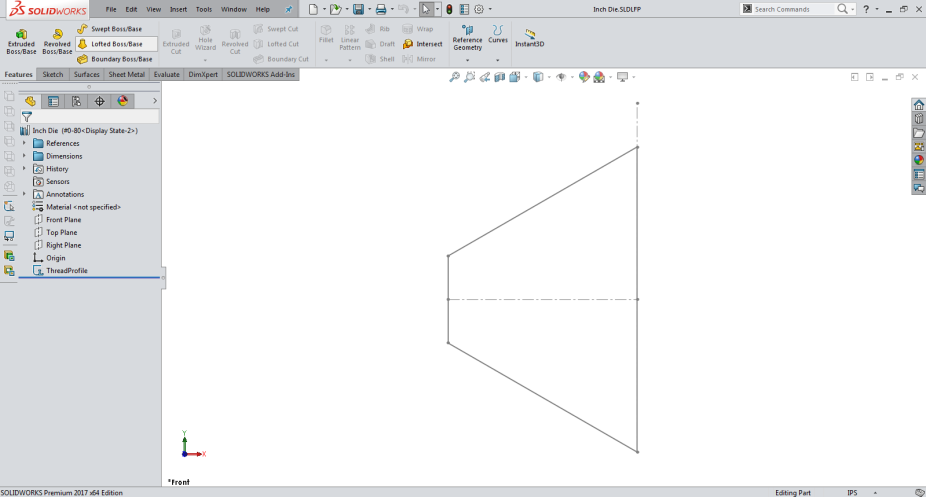
Task: Open the SOLIDWORKS Add-Ins tab
Action: [x=260, y=74]
